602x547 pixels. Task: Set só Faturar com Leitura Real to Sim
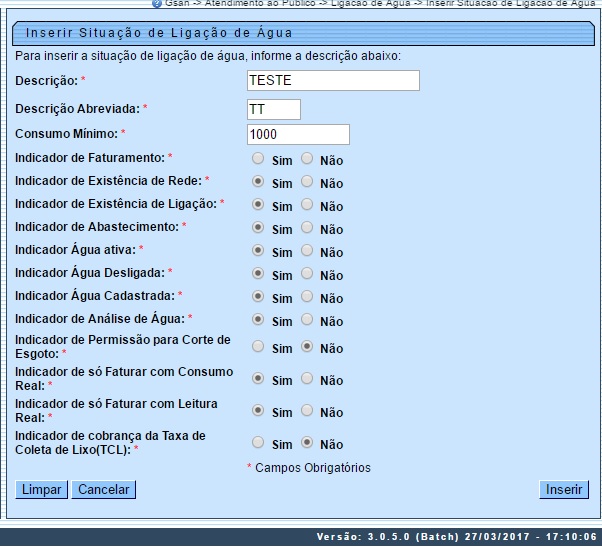point(258,411)
